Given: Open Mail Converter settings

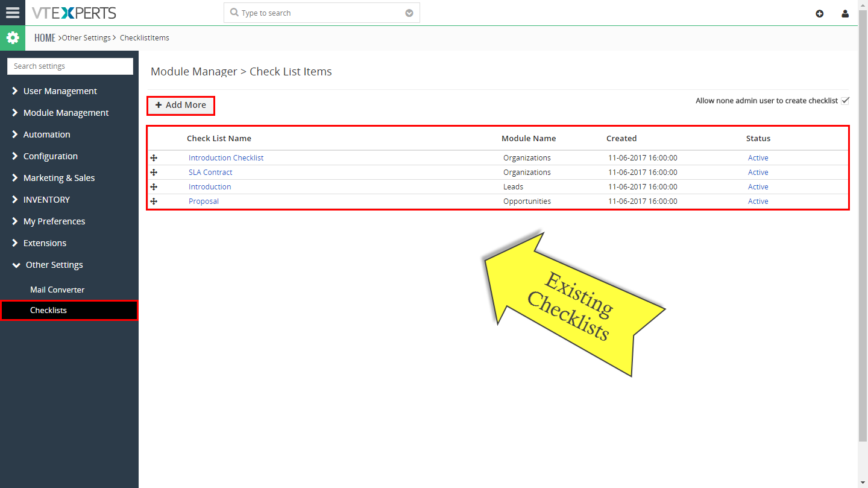Looking at the screenshot, I should (x=57, y=290).
